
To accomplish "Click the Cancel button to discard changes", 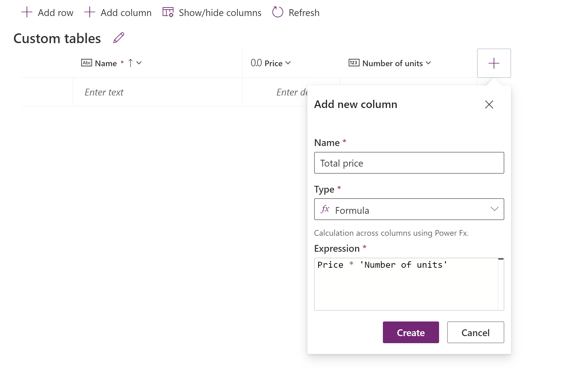I will [x=475, y=332].
